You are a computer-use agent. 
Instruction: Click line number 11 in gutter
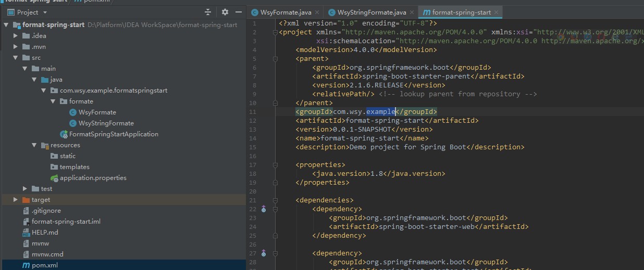[253, 112]
